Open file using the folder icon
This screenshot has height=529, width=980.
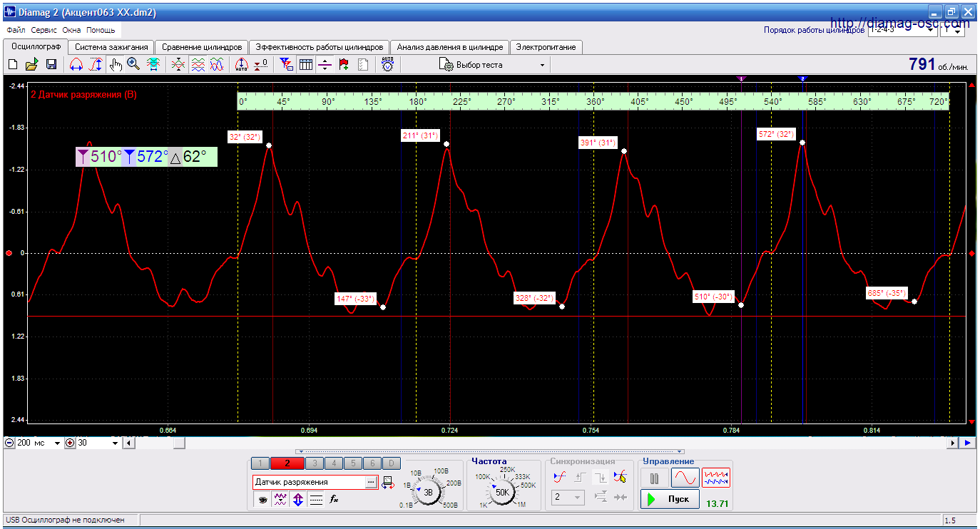coord(31,65)
